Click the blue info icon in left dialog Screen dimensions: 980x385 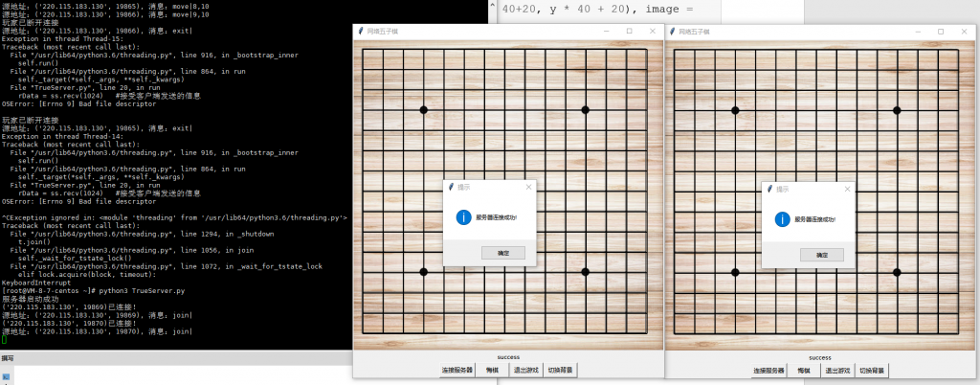point(464,218)
